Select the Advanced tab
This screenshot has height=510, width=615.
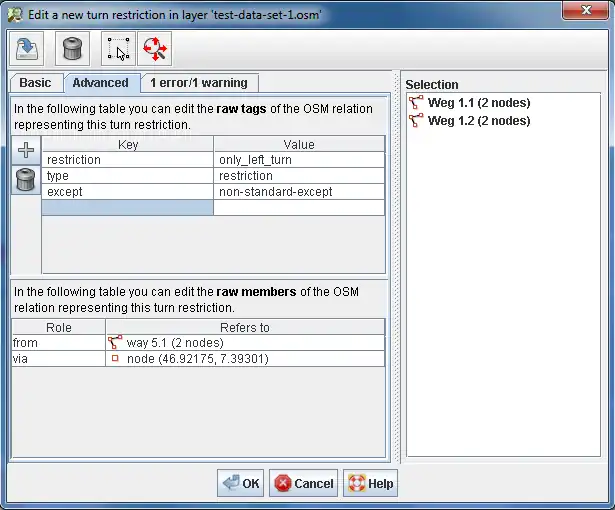tap(100, 83)
